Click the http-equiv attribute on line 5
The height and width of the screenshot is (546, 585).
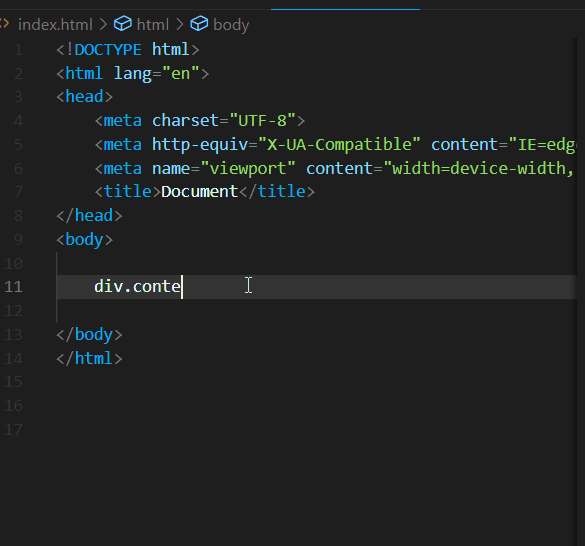200,145
